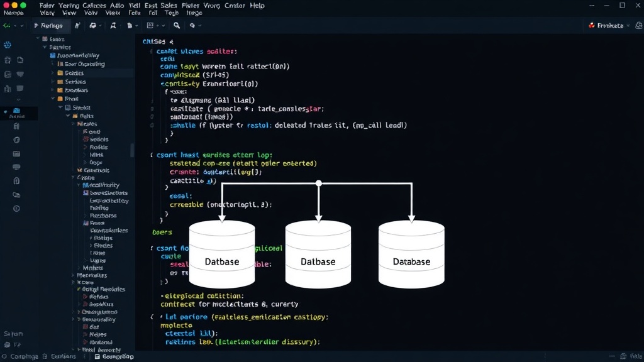Click the account icon at the top-right corner
Screen dimensions: 644x362
639,25
